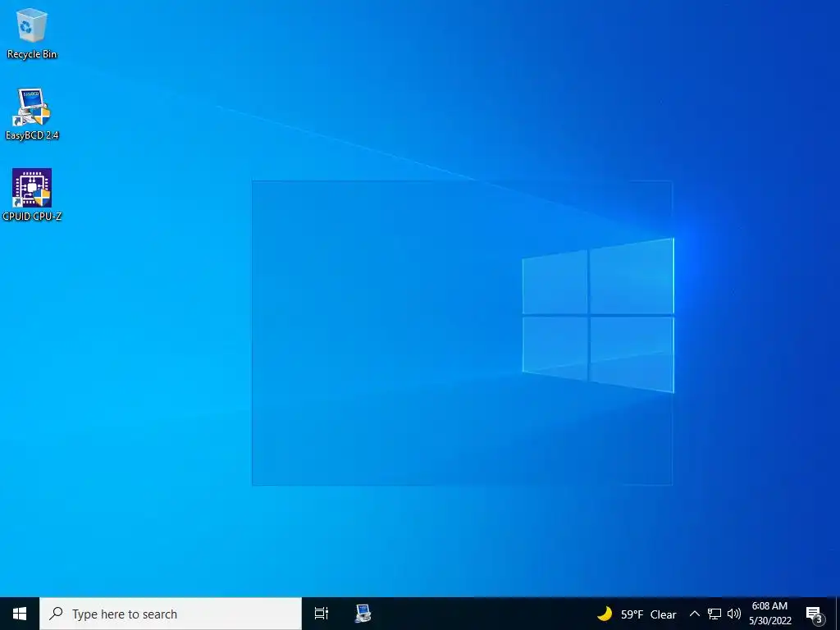Select the Recycle Bin desktop icon
Image resolution: width=840 pixels, height=630 pixels.
point(32,33)
